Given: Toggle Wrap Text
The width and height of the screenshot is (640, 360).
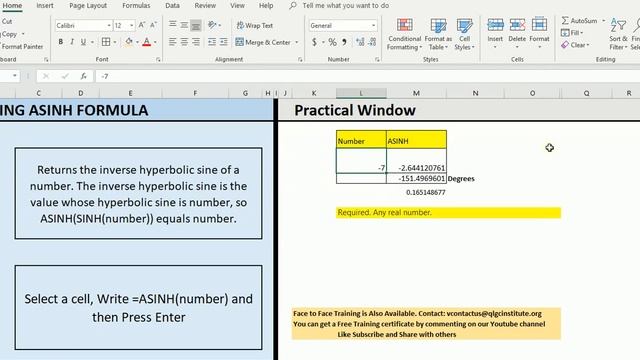Looking at the screenshot, I should click(254, 25).
